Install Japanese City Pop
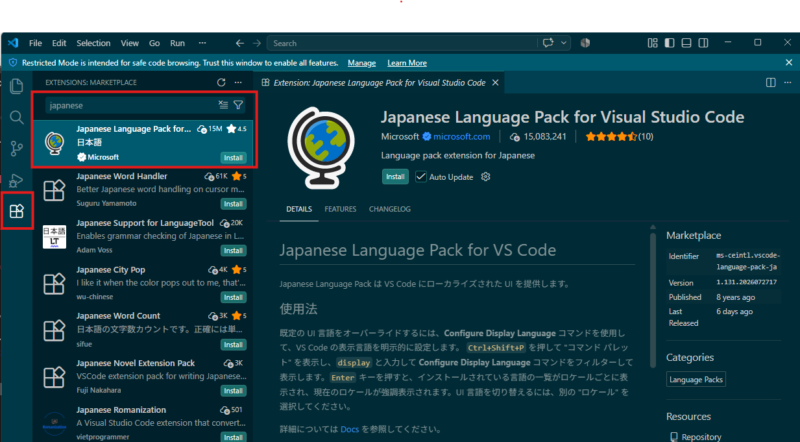The width and height of the screenshot is (800, 442). [x=233, y=298]
